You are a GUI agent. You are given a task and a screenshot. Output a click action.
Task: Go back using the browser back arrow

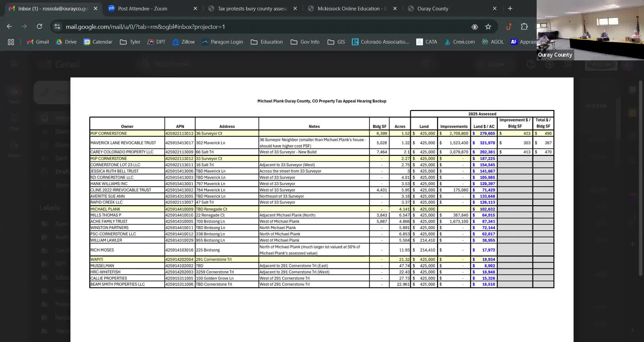point(9,26)
